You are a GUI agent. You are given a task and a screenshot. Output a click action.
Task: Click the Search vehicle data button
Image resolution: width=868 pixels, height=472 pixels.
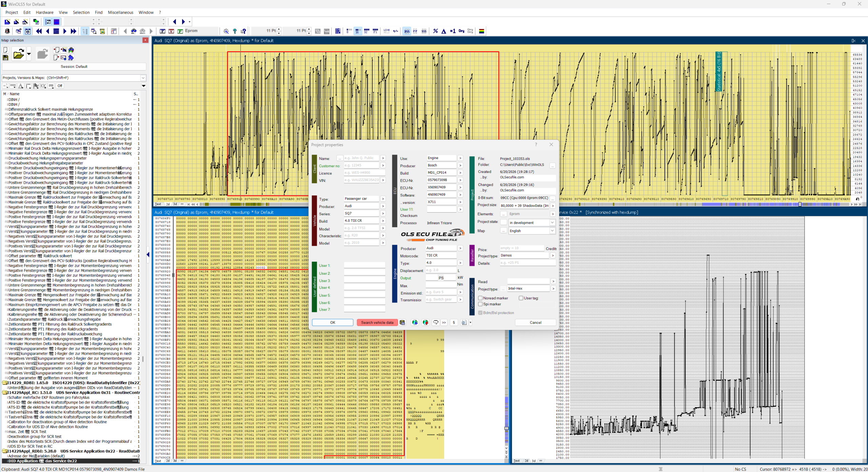(x=377, y=322)
